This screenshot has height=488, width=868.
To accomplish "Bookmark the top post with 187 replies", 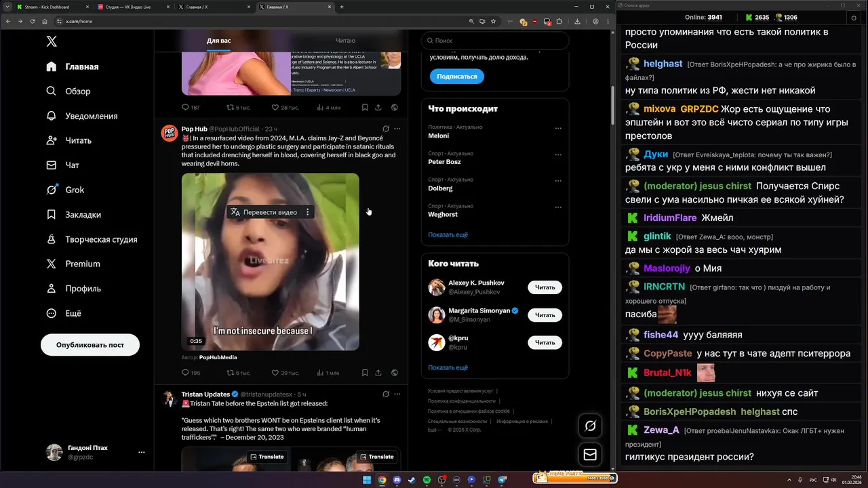I will coord(365,107).
